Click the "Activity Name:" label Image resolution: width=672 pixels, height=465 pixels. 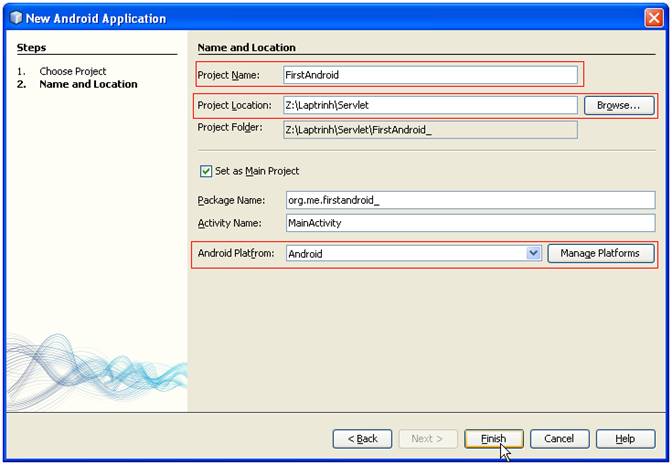tap(229, 223)
